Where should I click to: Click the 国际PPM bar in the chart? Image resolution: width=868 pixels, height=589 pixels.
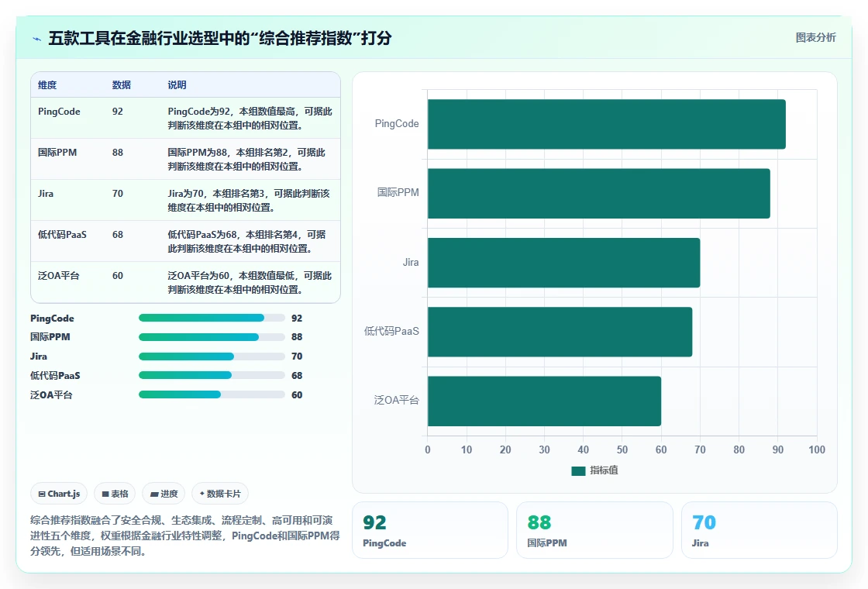pyautogui.click(x=599, y=193)
